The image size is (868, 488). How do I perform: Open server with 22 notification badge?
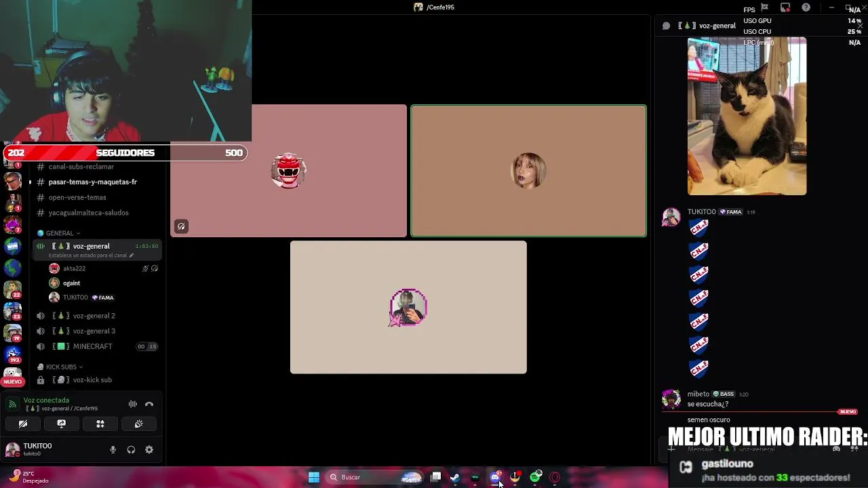(x=12, y=289)
